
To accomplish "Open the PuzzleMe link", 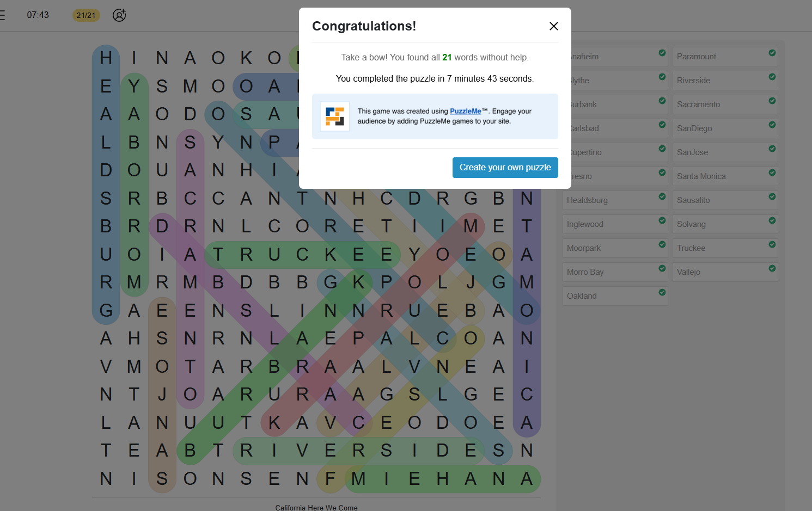I will (x=466, y=111).
